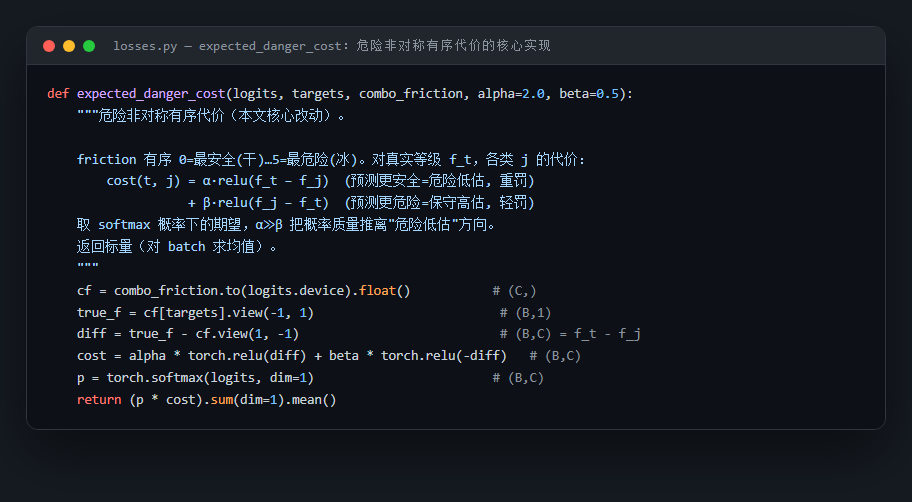Click the red close window dot
The height and width of the screenshot is (502, 912).
(49, 46)
